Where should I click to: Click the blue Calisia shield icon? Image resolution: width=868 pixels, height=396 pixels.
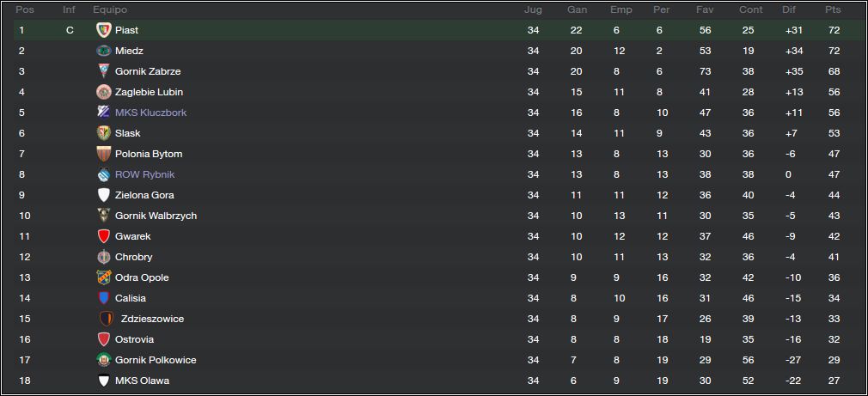pyautogui.click(x=103, y=298)
